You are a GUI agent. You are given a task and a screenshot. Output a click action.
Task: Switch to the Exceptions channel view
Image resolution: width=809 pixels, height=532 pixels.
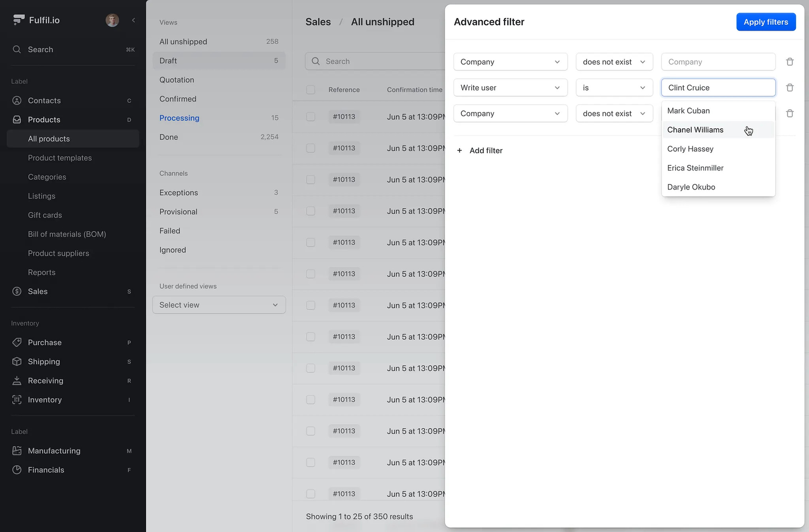tap(178, 192)
